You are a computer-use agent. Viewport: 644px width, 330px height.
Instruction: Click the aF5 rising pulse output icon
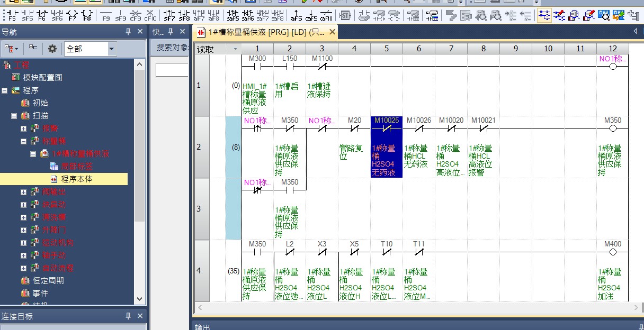[297, 15]
